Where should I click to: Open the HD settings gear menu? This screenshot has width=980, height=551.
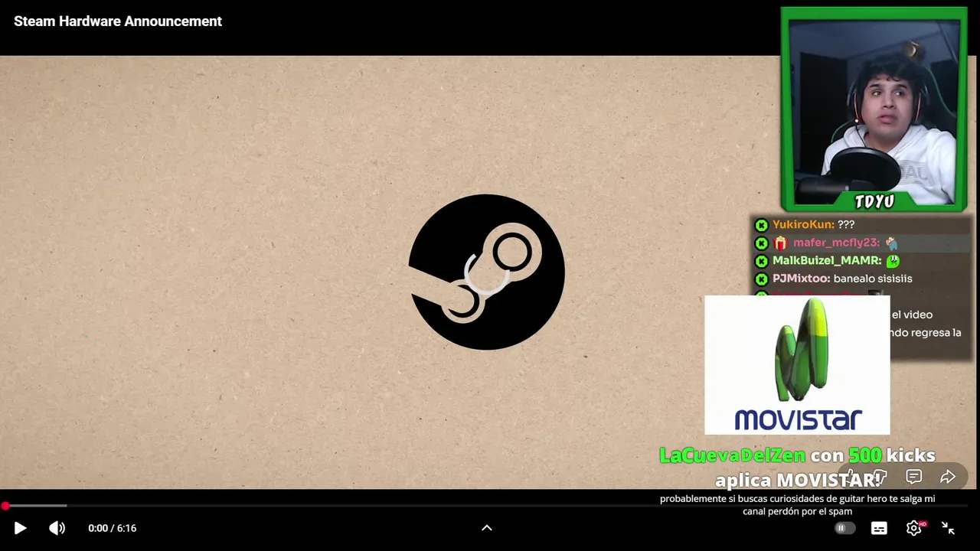click(x=915, y=528)
